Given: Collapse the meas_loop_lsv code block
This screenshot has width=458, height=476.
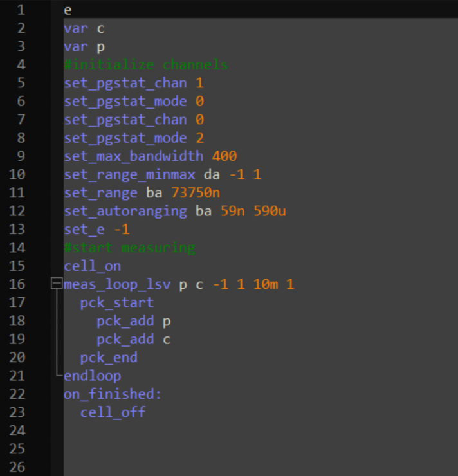Looking at the screenshot, I should point(57,284).
